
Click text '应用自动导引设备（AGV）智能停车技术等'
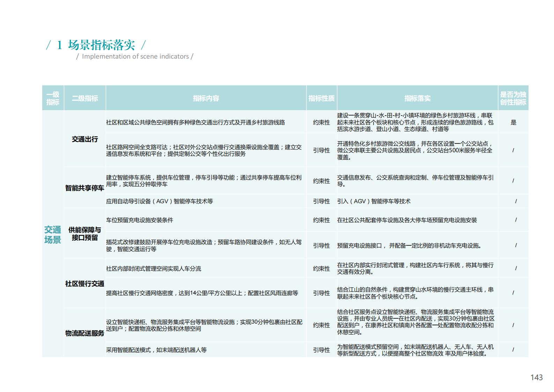pos(160,201)
